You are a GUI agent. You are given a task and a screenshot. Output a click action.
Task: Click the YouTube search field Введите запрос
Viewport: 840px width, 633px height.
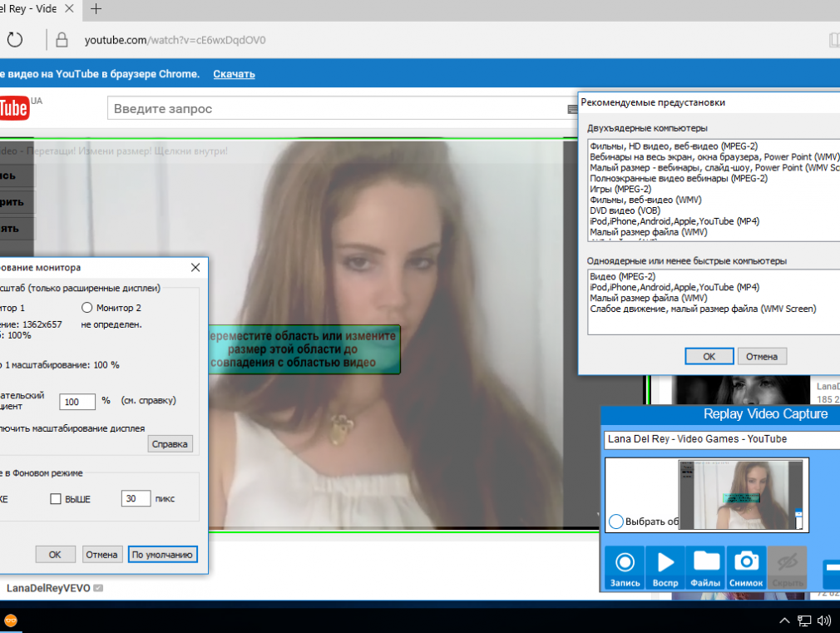coord(343,108)
